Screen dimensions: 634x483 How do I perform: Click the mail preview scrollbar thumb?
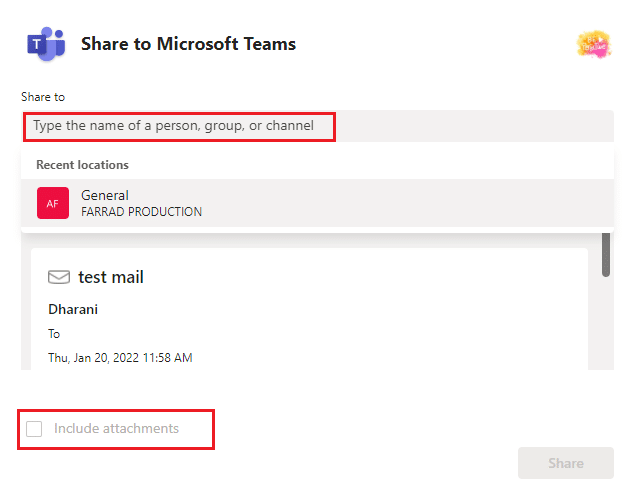(x=605, y=255)
